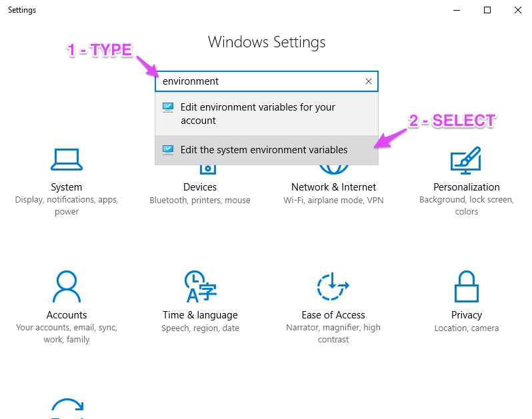Click 'Your accounts, email, sync, work, family' text

(x=67, y=333)
